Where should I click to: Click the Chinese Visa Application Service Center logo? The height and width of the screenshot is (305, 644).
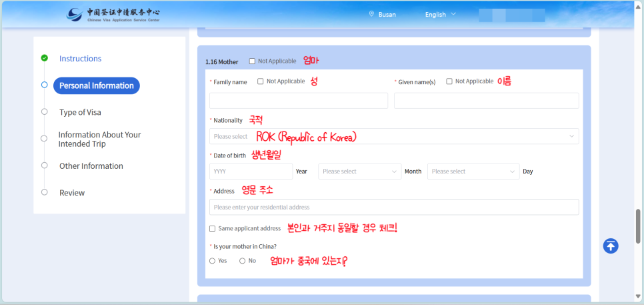[x=113, y=14]
